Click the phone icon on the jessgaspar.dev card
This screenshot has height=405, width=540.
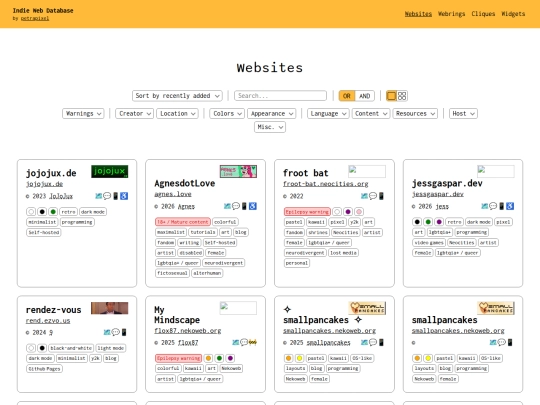502,206
